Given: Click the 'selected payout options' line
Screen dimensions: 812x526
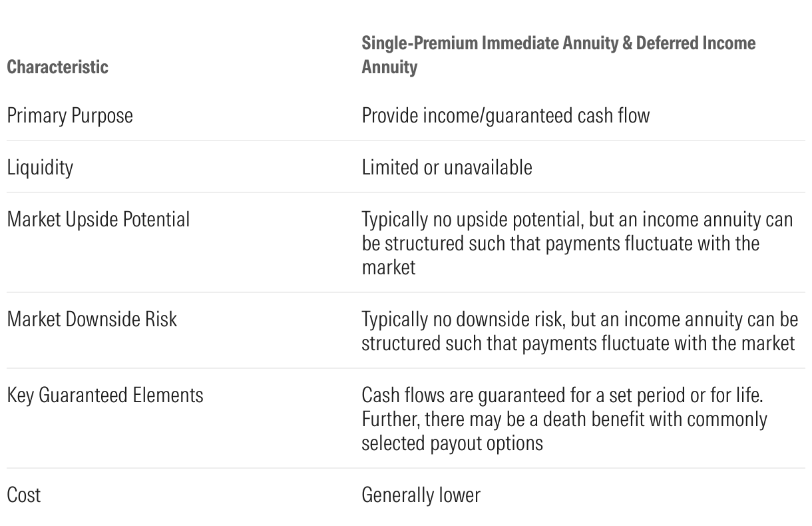Looking at the screenshot, I should pyautogui.click(x=452, y=443).
